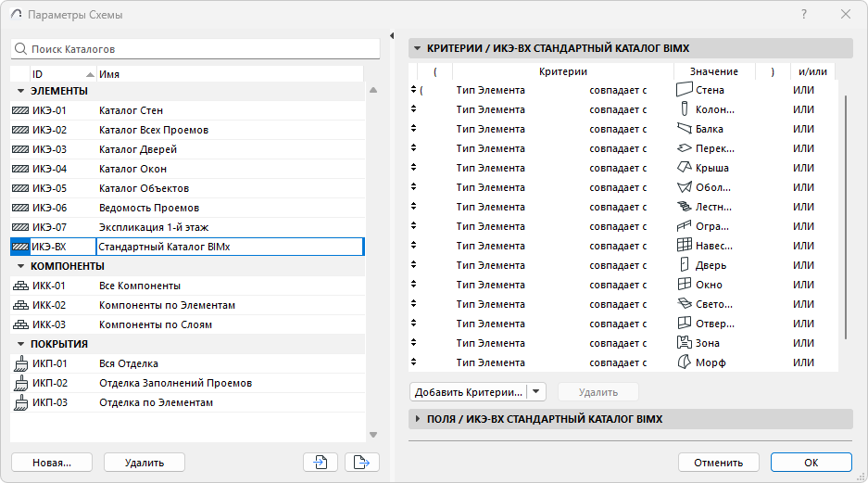Viewport: 868px width, 483px height.
Task: Click the Стена wall type icon
Action: [685, 90]
